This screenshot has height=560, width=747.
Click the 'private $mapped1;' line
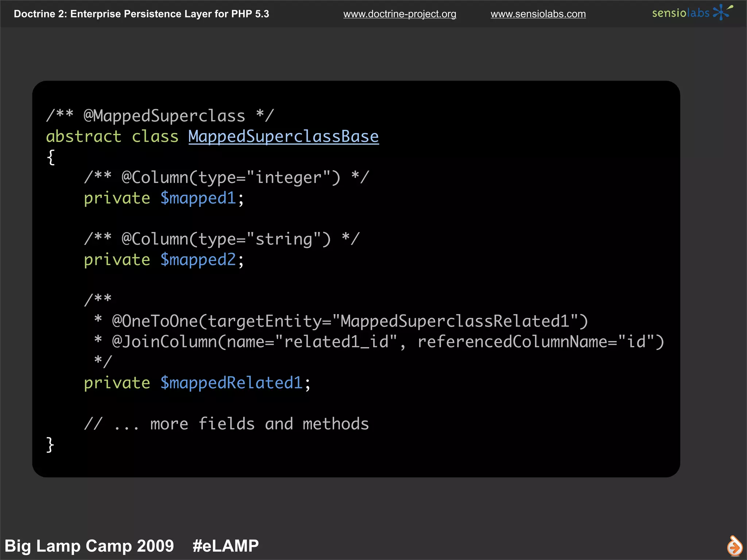164,198
